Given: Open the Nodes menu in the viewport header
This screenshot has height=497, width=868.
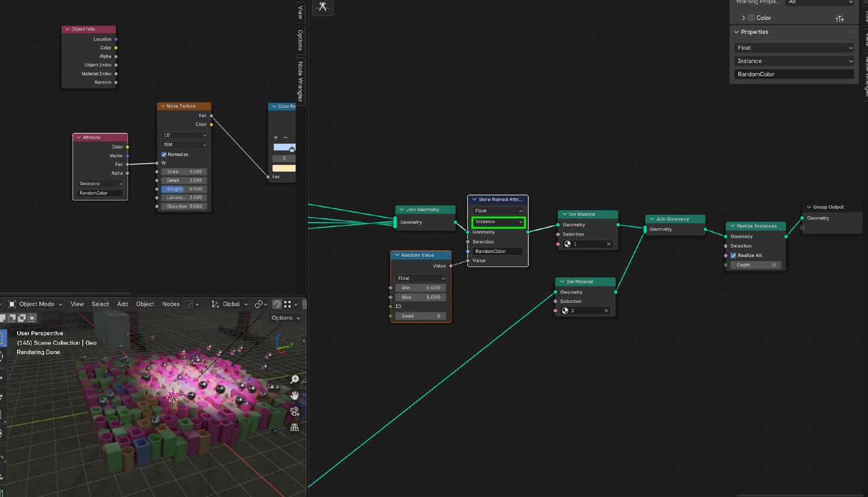Looking at the screenshot, I should [x=171, y=304].
